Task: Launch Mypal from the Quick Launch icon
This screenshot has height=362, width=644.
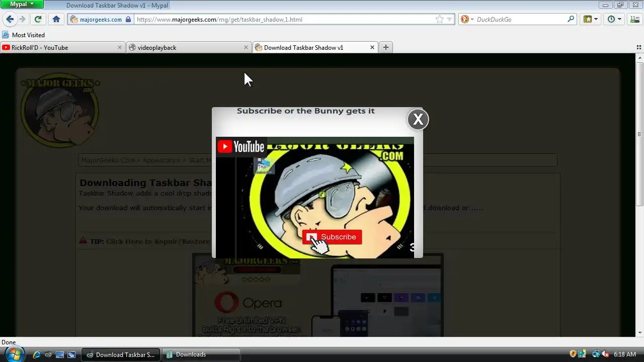Action: point(48,354)
